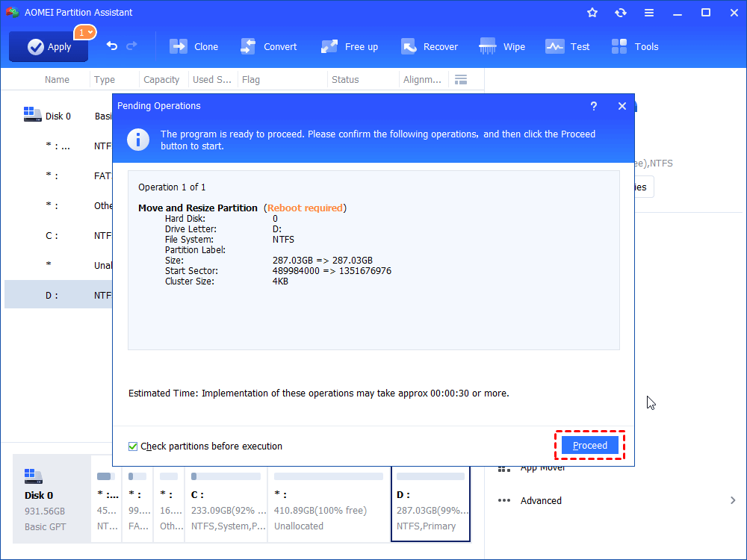Click the Apply button in the toolbar

tap(49, 46)
